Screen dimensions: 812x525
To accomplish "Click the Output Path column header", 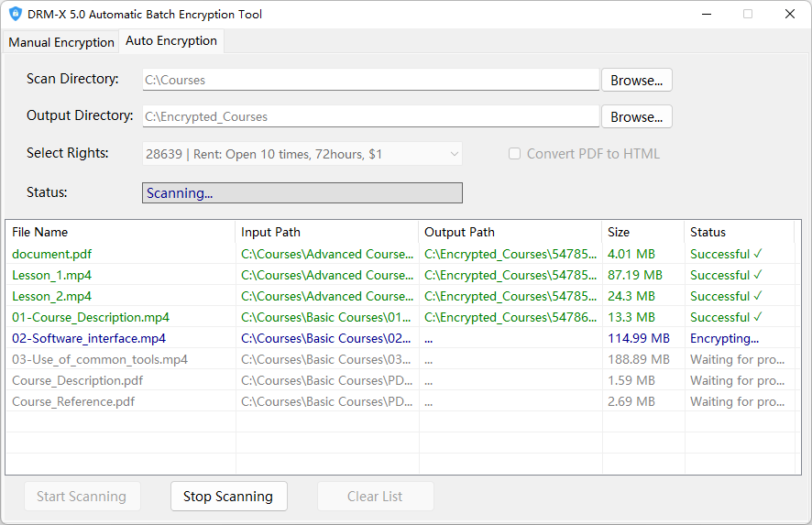I will click(x=510, y=232).
